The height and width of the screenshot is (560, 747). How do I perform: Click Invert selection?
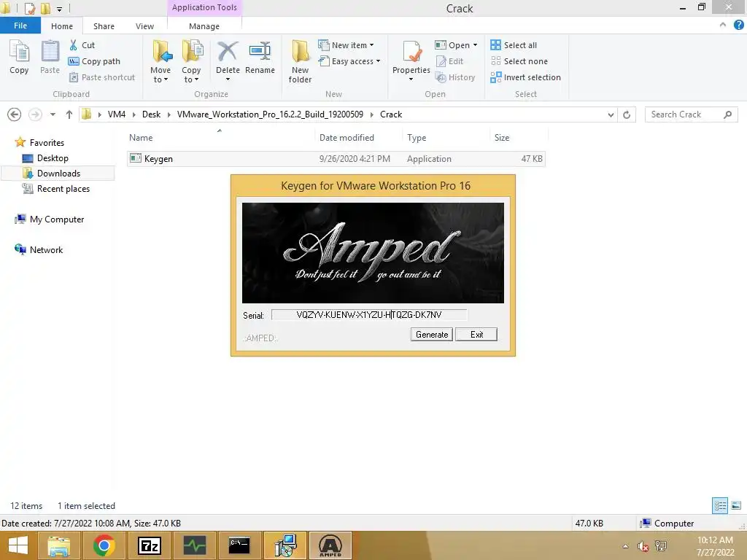[525, 77]
